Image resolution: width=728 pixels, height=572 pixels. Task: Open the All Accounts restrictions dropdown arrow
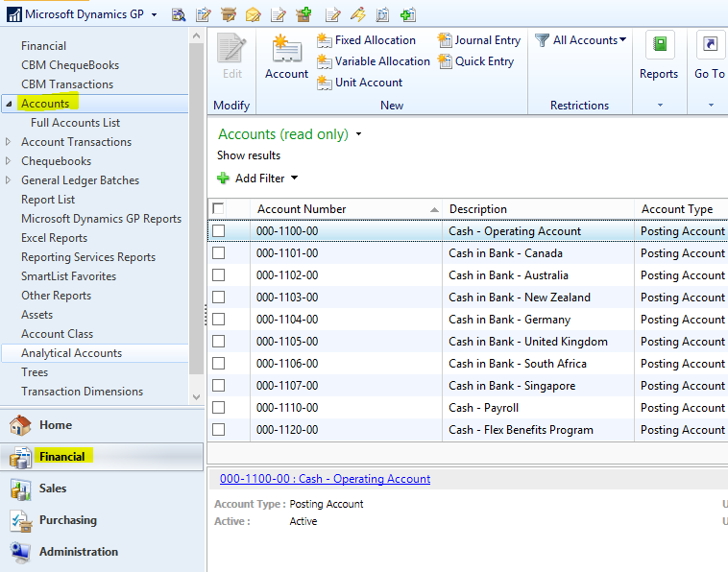(623, 39)
